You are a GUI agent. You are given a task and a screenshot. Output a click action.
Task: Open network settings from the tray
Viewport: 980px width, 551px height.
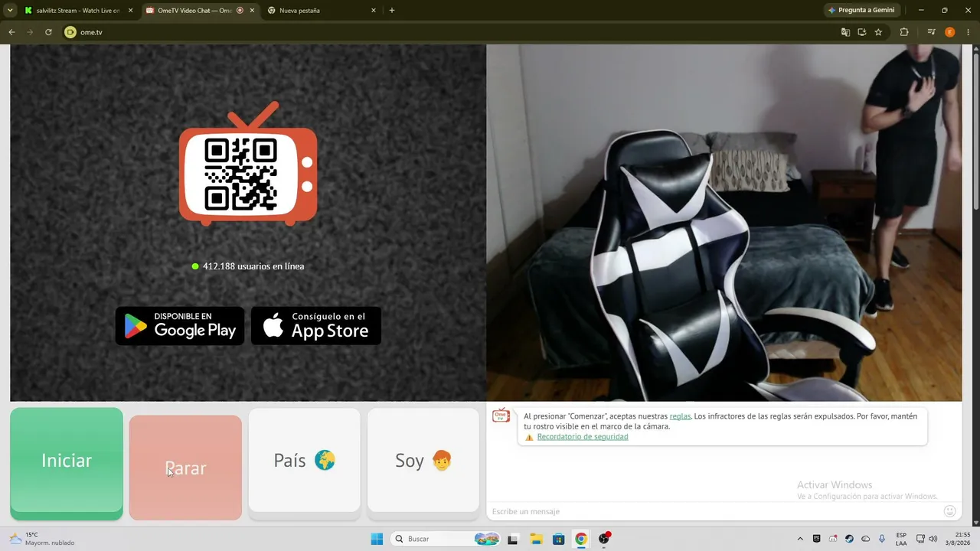(x=920, y=539)
